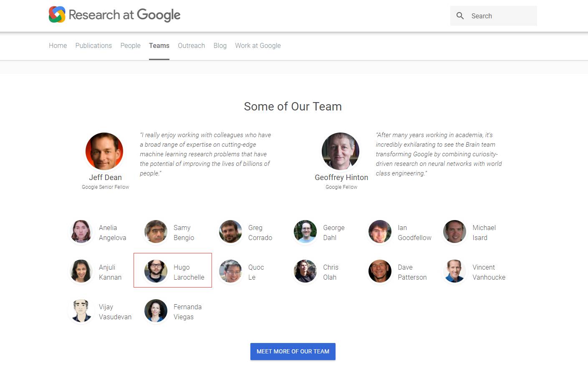This screenshot has height=368, width=588.
Task: Follow the Work at Google link
Action: point(257,45)
